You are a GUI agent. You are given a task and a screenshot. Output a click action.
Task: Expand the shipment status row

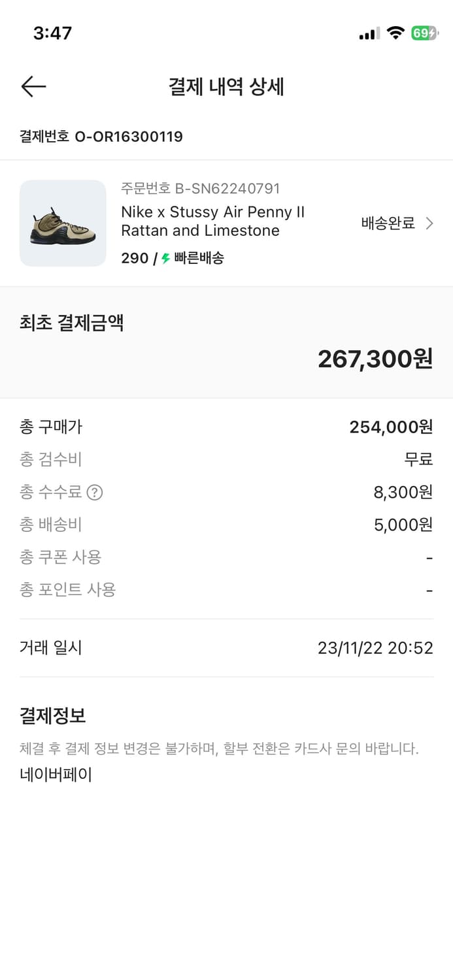point(386,223)
